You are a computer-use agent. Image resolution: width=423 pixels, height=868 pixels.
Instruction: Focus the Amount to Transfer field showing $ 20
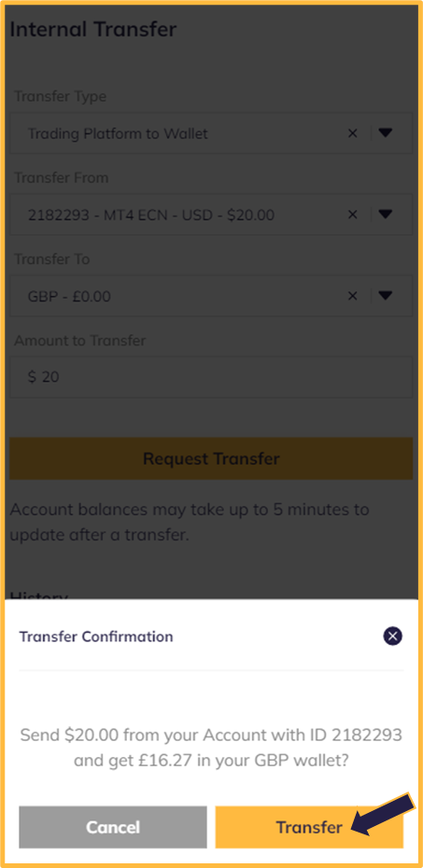click(x=211, y=377)
